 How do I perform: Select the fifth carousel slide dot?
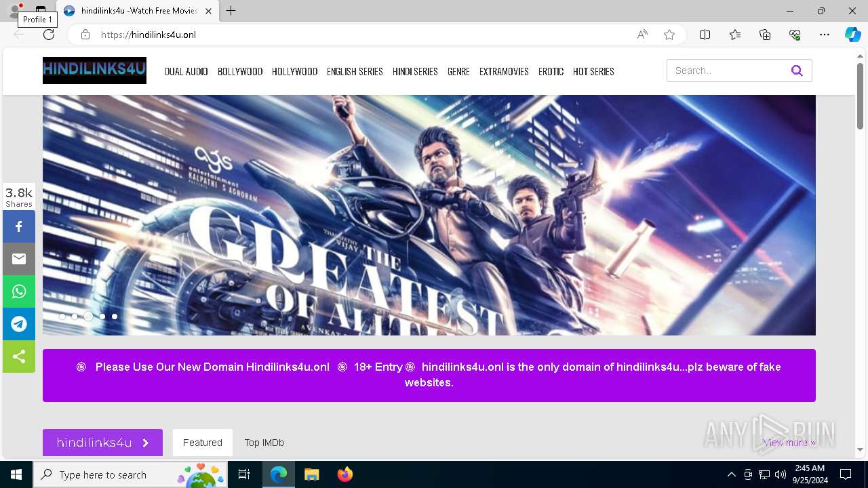coord(115,317)
